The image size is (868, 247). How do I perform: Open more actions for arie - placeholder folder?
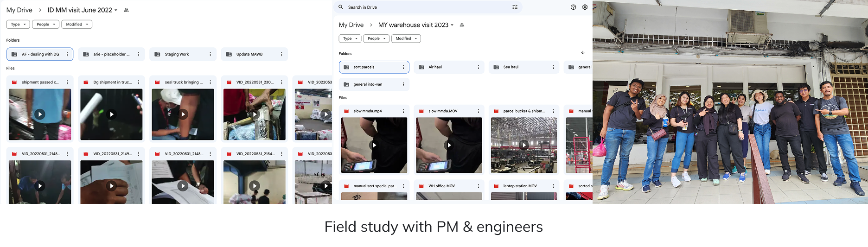(x=139, y=54)
